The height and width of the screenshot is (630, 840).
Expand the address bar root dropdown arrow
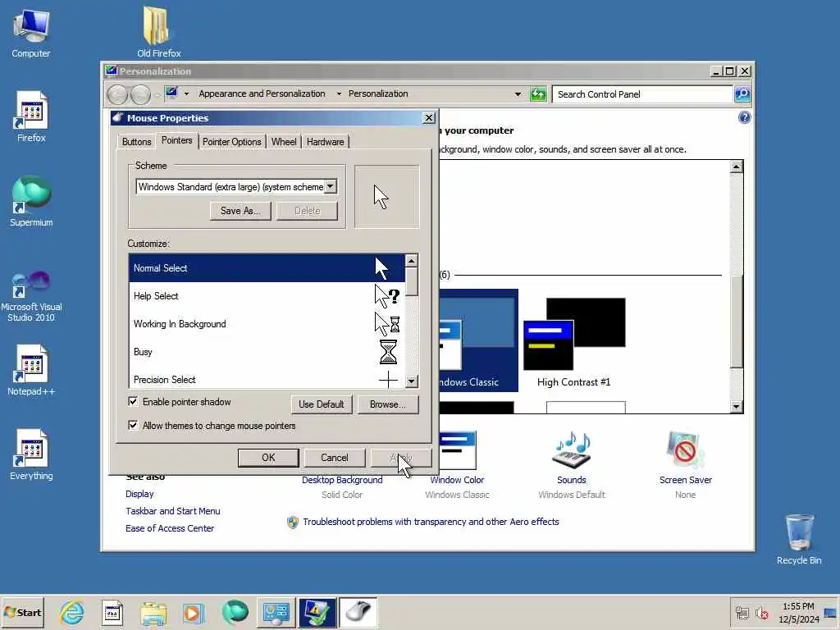click(x=186, y=94)
